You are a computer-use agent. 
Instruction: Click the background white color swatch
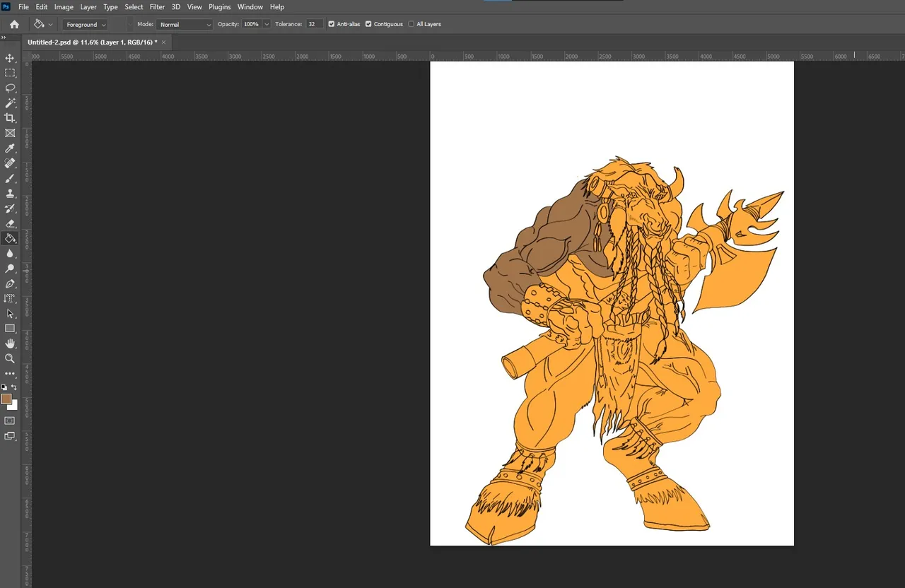[x=13, y=406]
